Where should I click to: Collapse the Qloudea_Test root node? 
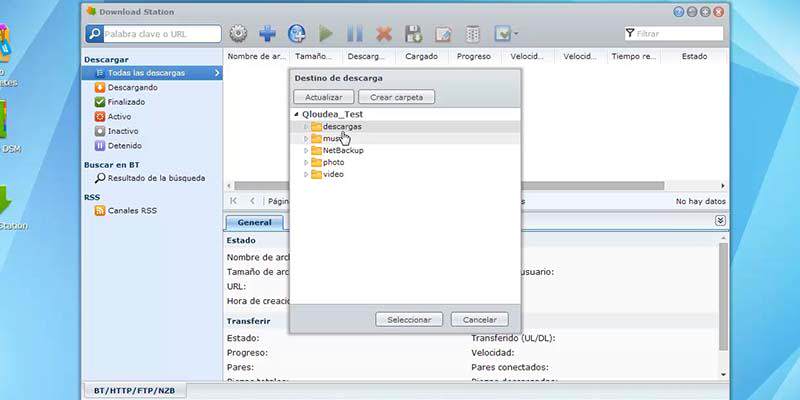click(x=296, y=114)
